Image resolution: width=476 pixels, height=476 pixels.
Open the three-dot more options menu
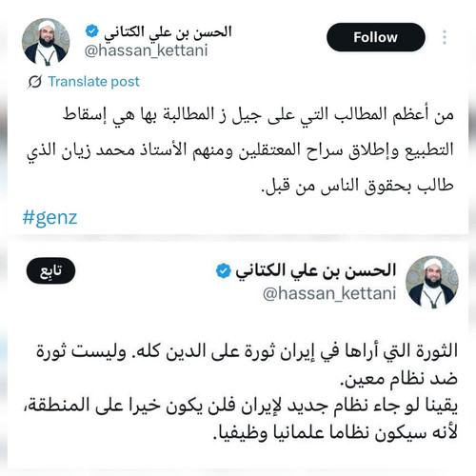(x=445, y=37)
